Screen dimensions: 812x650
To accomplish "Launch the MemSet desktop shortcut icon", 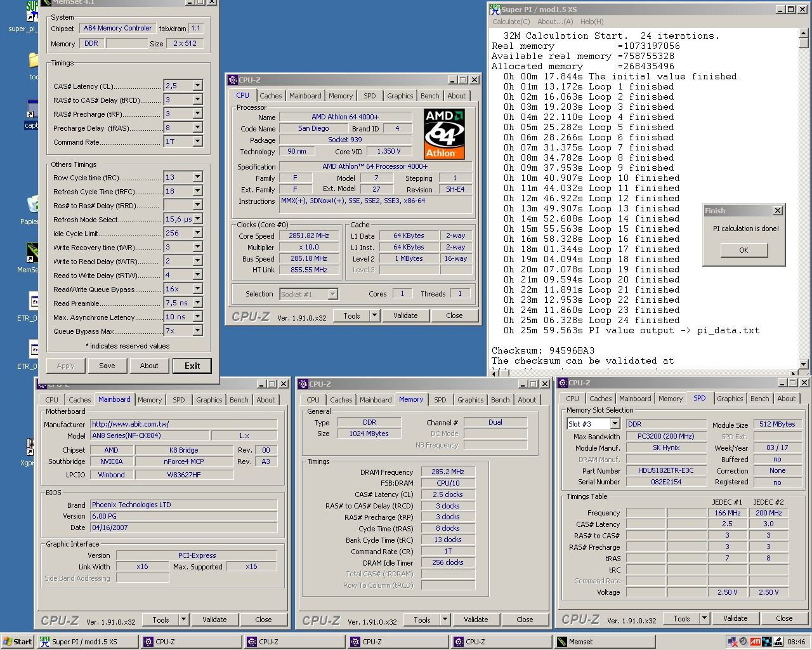I will point(32,253).
